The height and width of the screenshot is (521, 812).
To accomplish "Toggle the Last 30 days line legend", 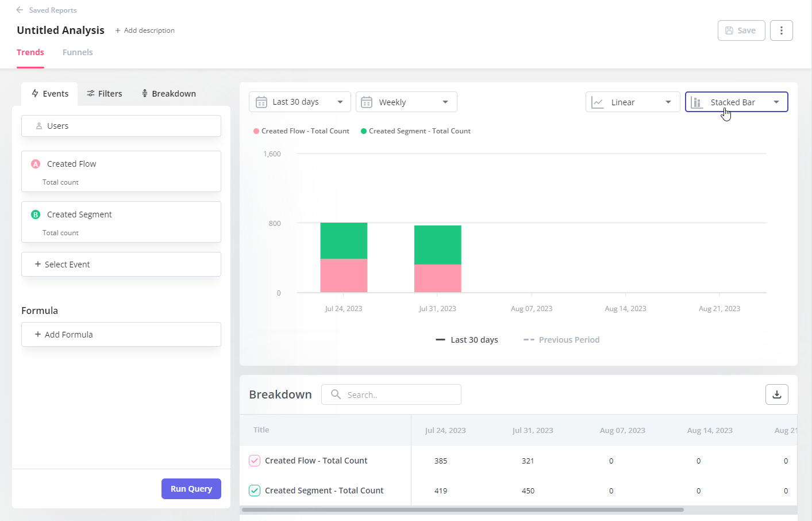I will point(467,340).
